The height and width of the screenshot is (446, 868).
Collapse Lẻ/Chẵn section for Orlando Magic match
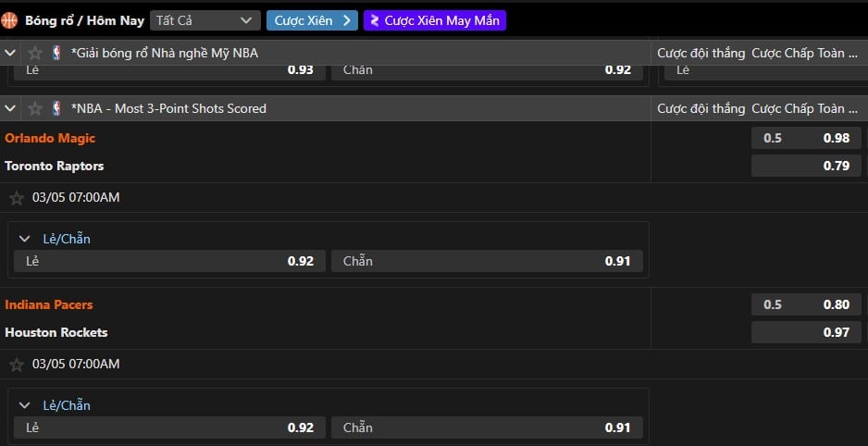point(24,239)
